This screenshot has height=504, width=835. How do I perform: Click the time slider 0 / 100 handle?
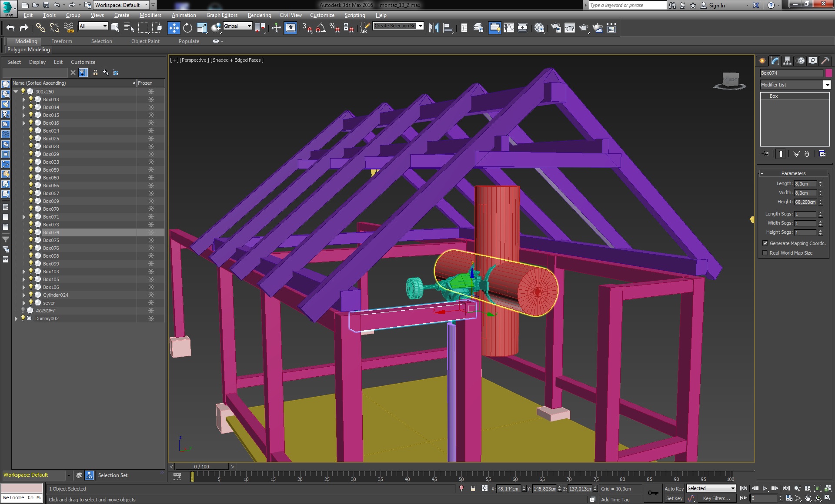202,466
